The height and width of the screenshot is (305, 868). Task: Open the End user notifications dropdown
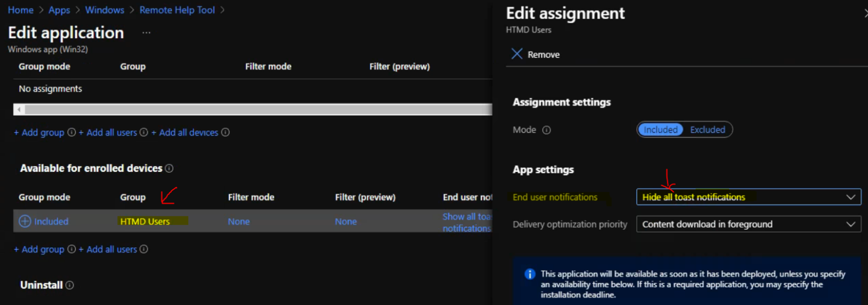[748, 197]
